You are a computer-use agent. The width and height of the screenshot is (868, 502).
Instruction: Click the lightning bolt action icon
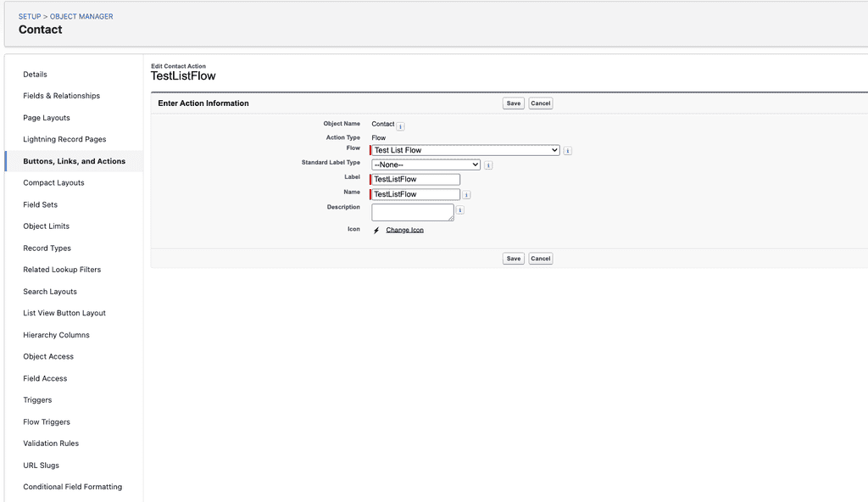376,230
